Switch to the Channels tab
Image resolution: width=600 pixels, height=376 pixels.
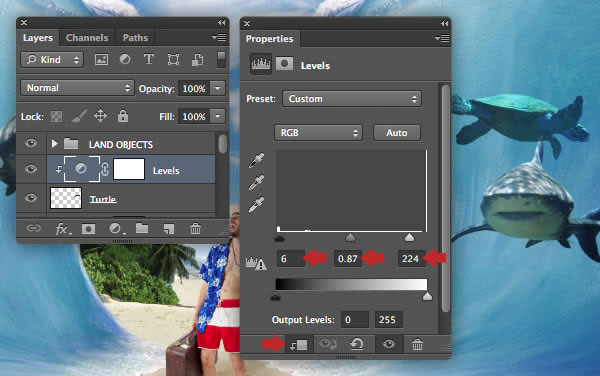[87, 38]
